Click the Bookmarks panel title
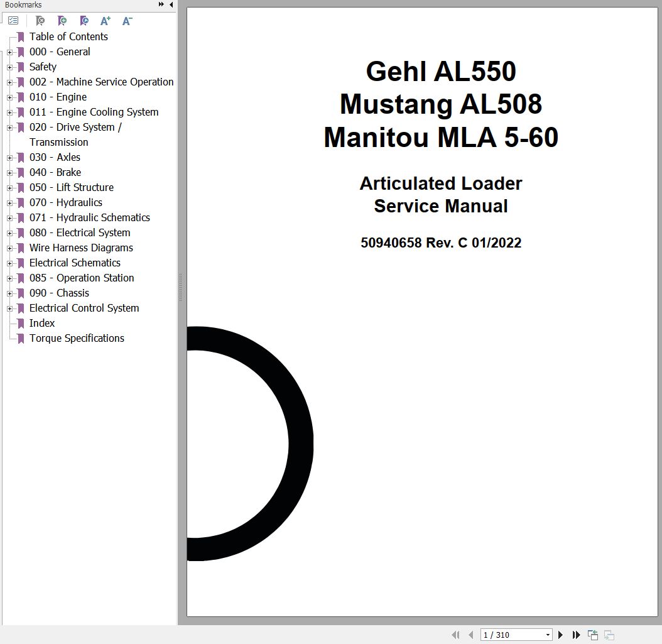The width and height of the screenshot is (662, 644). pos(23,4)
